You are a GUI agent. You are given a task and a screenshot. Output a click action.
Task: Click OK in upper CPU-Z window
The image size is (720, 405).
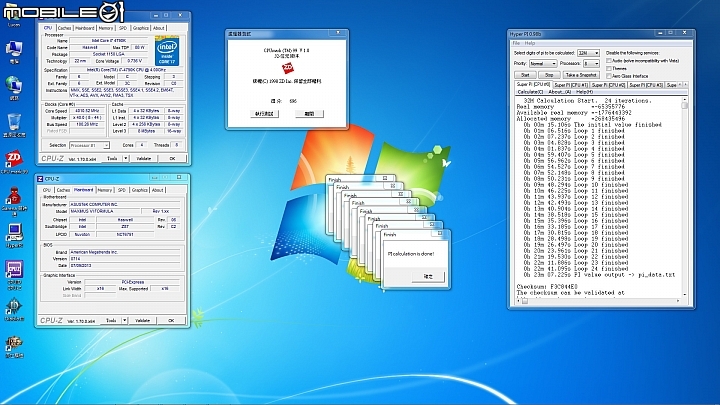[172, 158]
